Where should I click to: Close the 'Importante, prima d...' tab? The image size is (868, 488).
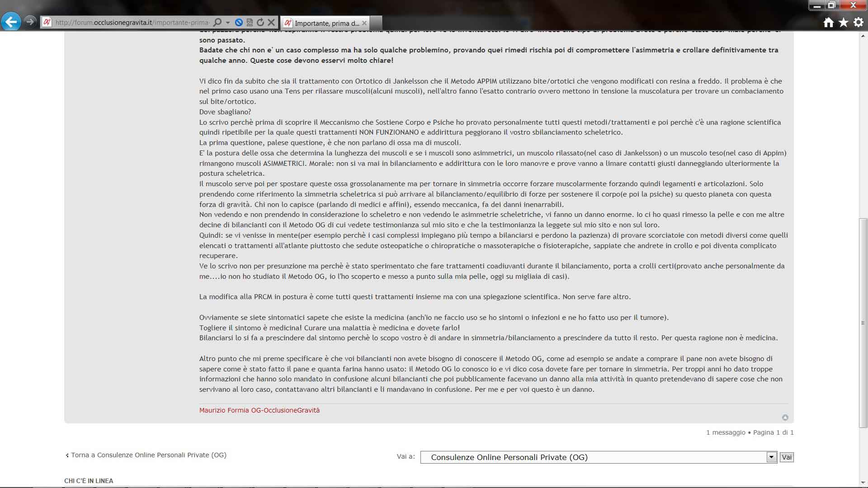coord(364,23)
